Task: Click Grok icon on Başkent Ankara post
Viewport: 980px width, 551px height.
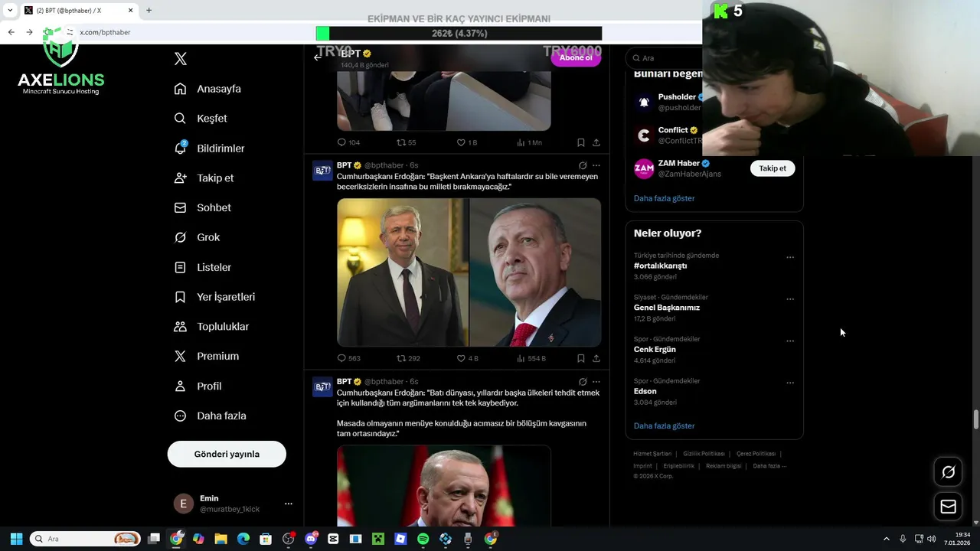Action: [583, 165]
